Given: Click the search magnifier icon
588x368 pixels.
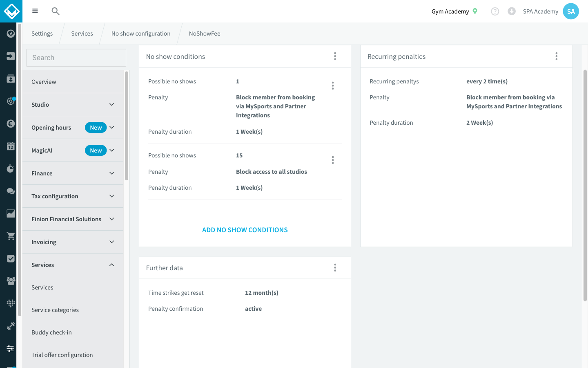Looking at the screenshot, I should [56, 11].
